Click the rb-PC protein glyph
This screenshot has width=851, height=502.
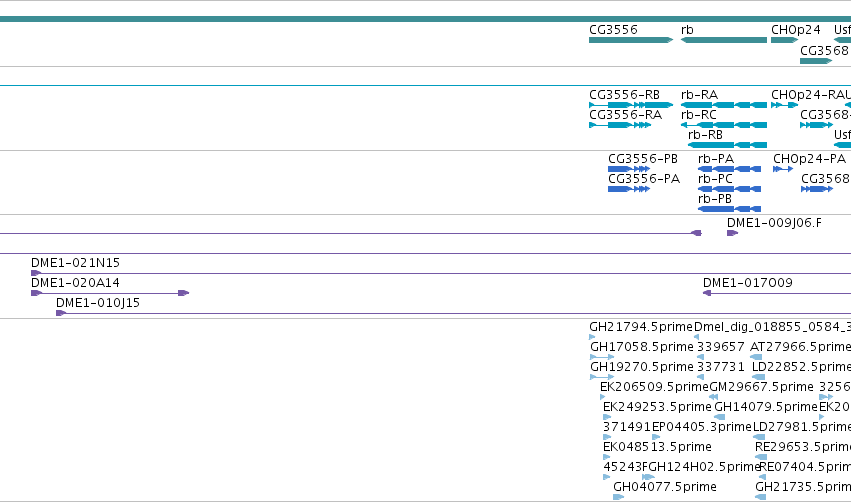coord(729,189)
